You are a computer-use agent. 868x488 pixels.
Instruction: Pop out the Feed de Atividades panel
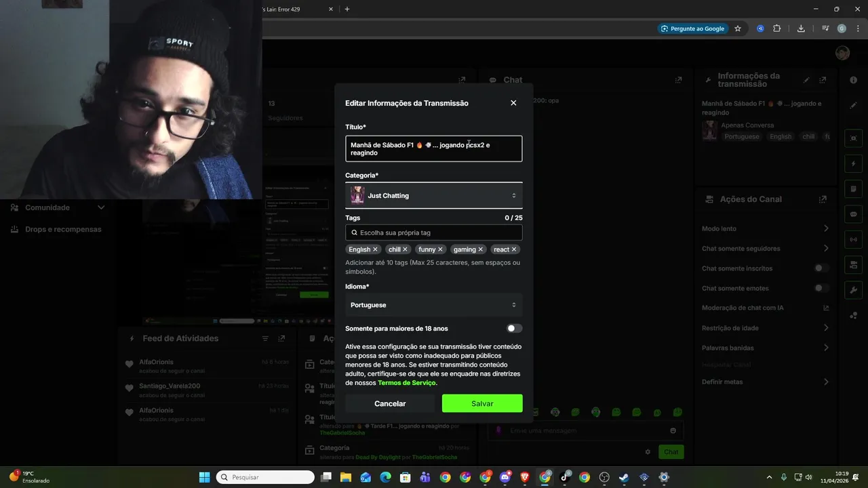(x=281, y=338)
